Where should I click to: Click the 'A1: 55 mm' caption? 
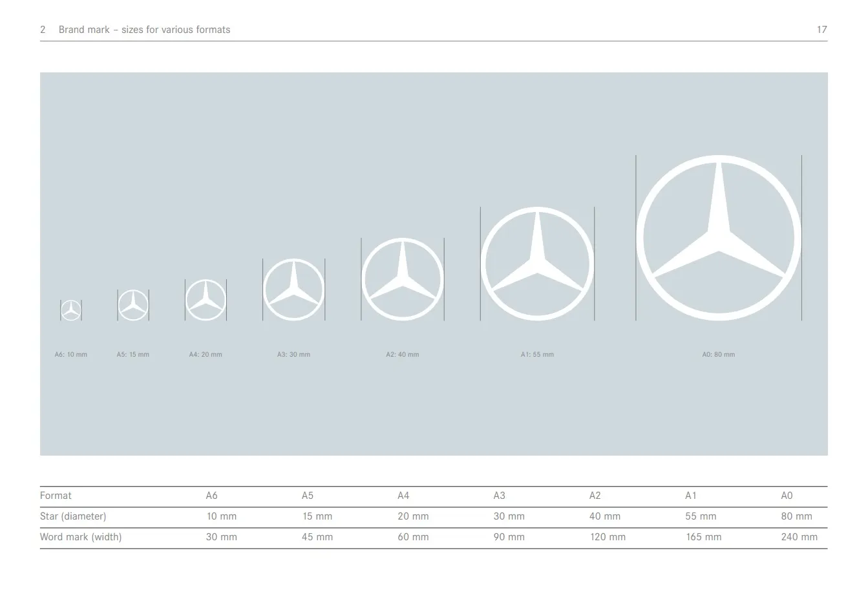pos(537,355)
